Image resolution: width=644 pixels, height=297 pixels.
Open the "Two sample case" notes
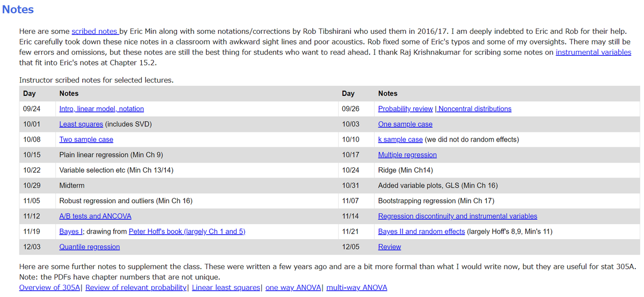click(86, 139)
